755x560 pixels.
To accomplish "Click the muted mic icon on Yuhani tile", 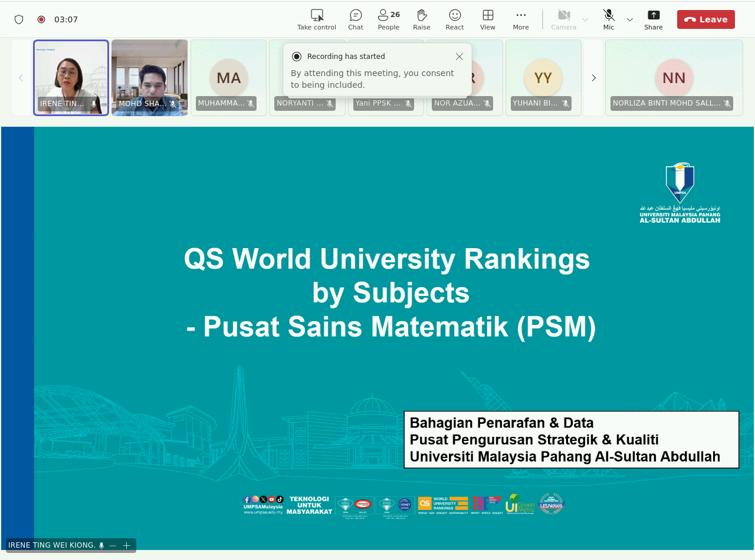I will [x=565, y=104].
